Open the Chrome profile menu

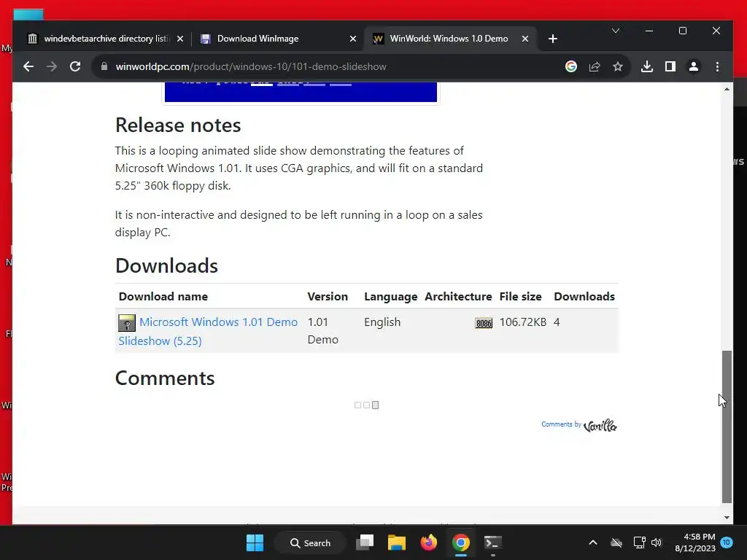694,66
